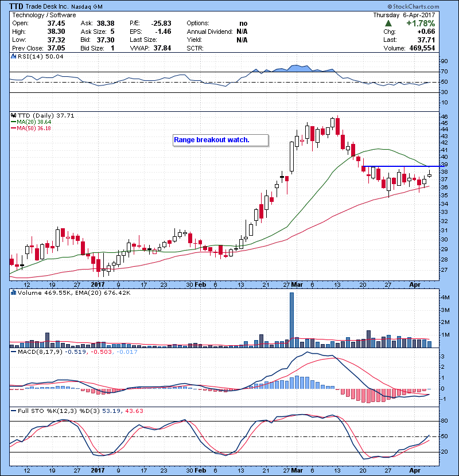Click the 'MA(20) 38.64' legend text

[34, 122]
